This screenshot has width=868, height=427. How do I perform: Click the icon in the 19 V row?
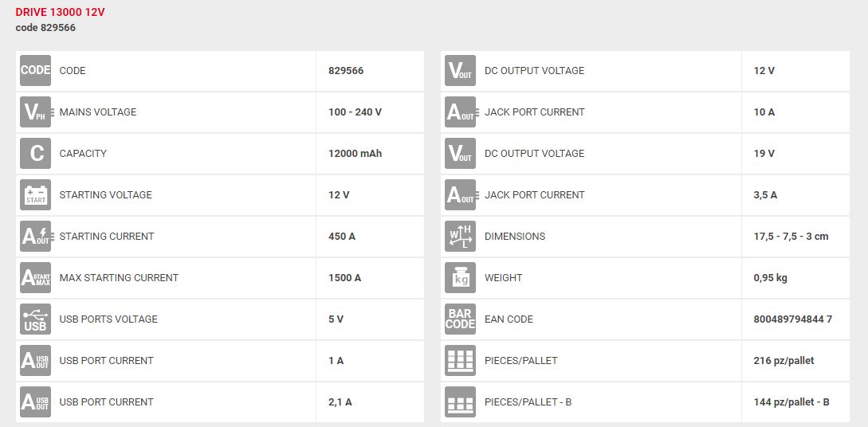pyautogui.click(x=460, y=154)
